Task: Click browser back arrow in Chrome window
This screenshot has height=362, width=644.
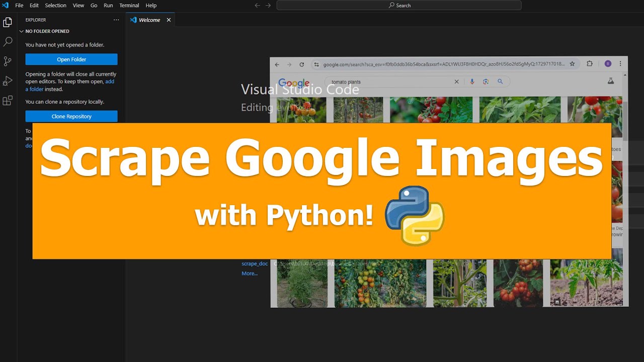Action: point(277,64)
